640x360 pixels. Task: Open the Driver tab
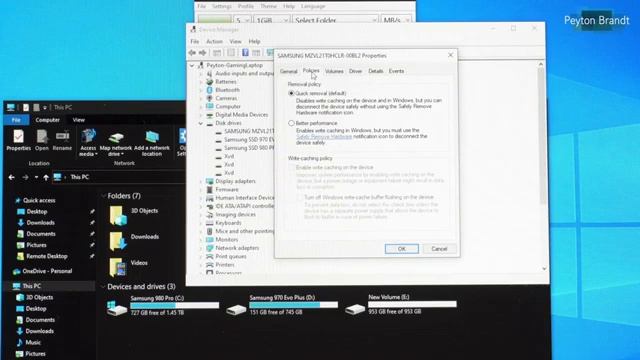(x=355, y=71)
